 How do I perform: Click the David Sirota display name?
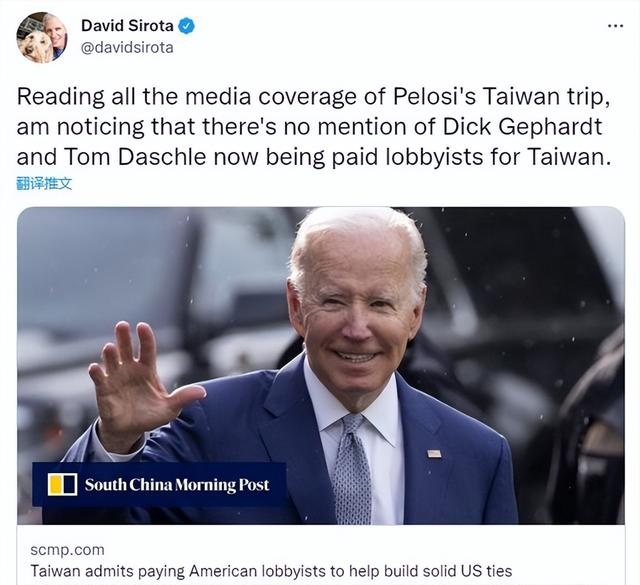127,26
